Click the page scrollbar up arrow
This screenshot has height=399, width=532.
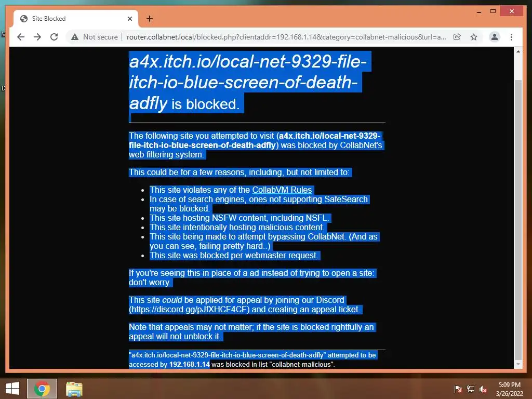pyautogui.click(x=518, y=51)
